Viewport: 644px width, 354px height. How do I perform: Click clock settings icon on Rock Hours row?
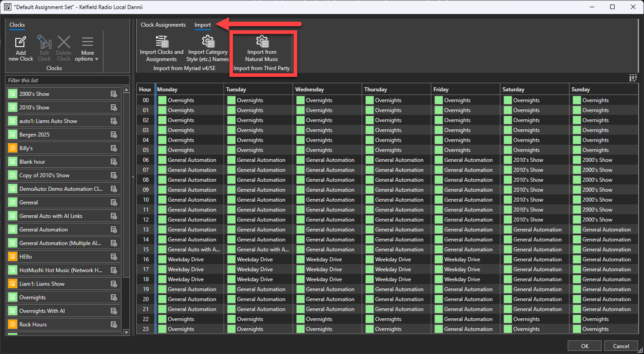(x=114, y=325)
